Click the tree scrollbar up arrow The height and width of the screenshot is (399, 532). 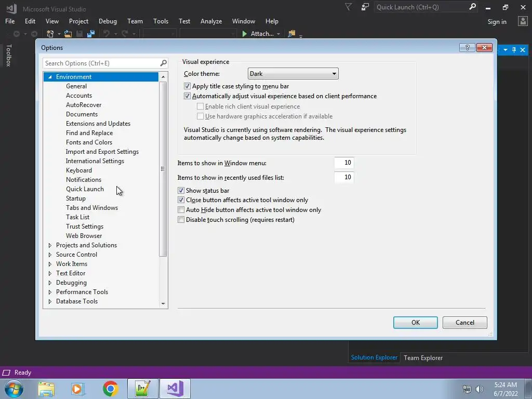coord(163,77)
